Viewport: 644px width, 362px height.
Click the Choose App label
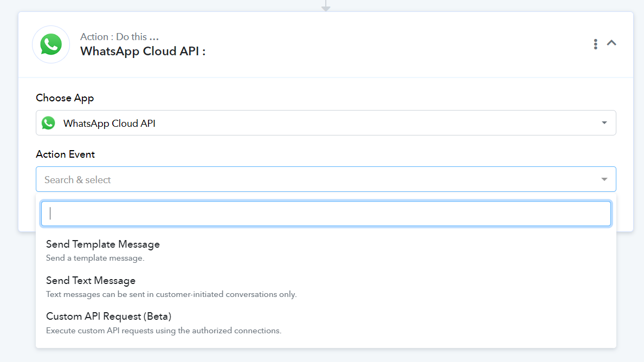pos(65,98)
